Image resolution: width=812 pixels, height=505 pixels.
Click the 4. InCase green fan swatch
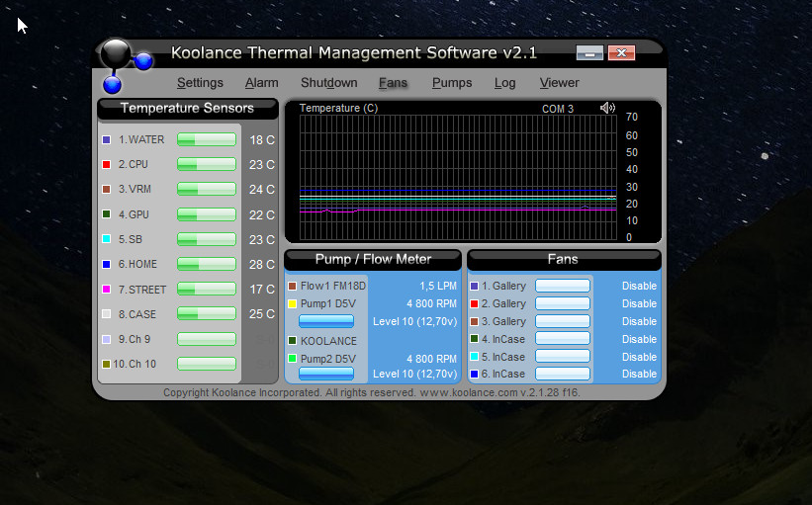coord(474,339)
